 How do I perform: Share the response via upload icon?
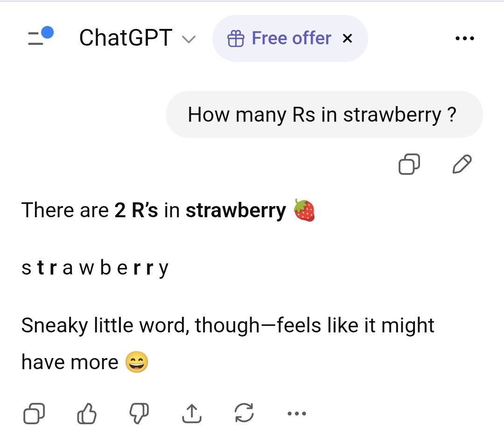191,413
